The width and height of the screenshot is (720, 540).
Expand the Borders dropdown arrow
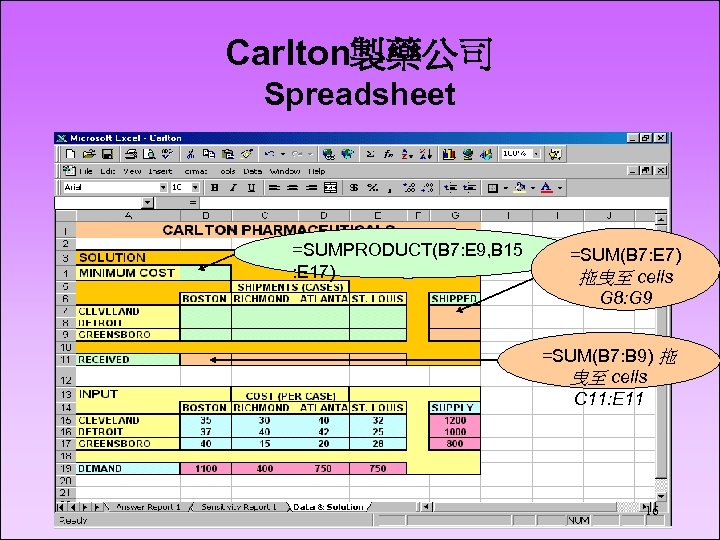(x=506, y=187)
